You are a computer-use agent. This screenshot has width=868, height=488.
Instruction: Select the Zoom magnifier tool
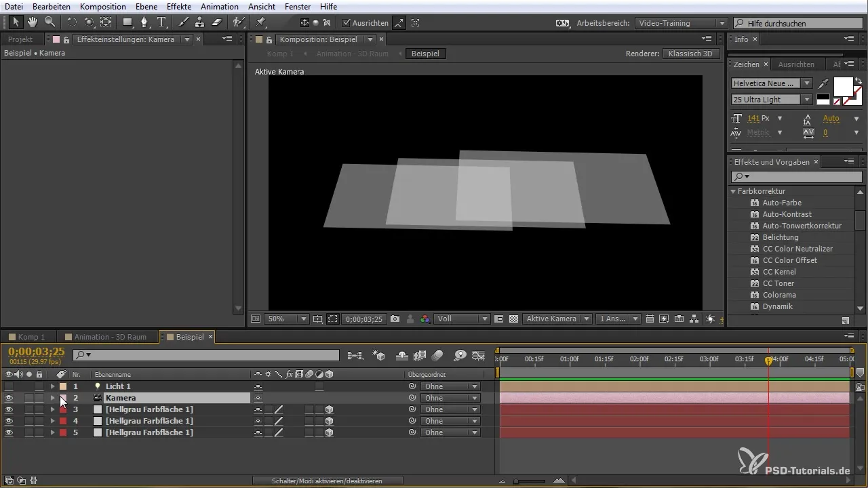click(x=50, y=22)
